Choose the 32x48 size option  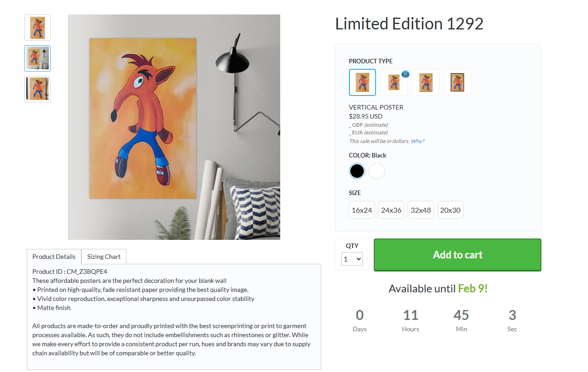point(420,210)
